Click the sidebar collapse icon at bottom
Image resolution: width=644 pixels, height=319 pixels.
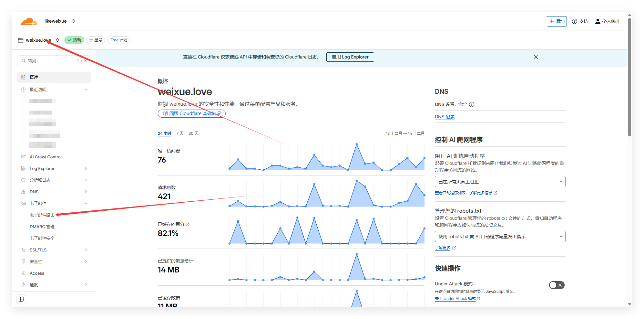point(21,299)
